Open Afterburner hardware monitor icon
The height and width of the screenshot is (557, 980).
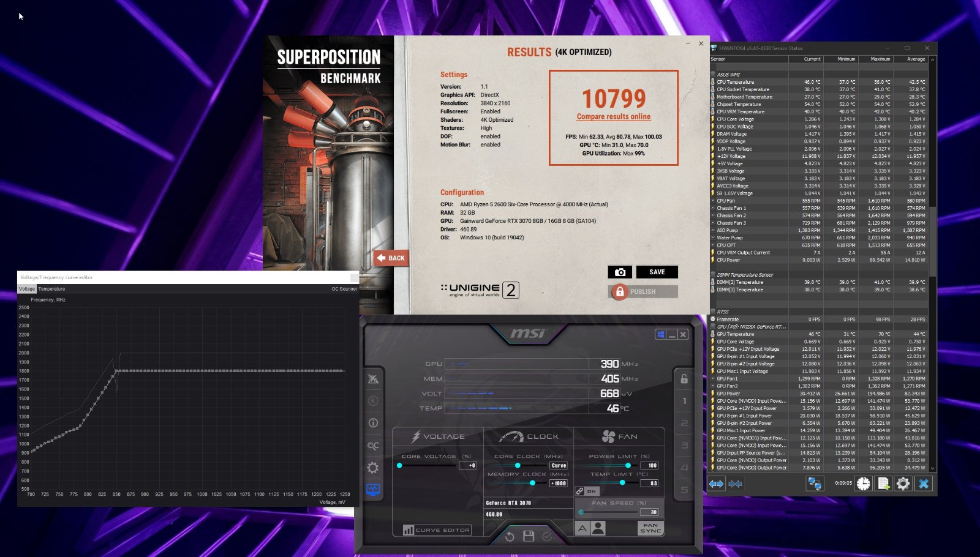pyautogui.click(x=373, y=490)
